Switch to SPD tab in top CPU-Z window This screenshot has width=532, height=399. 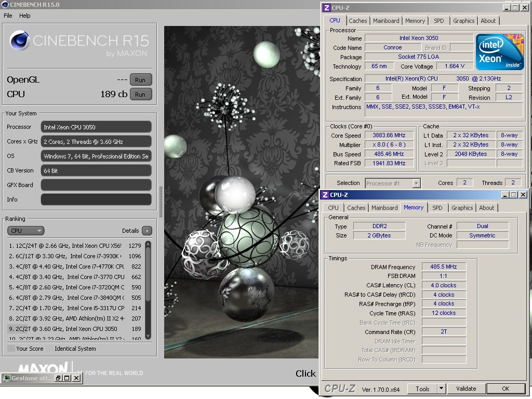pyautogui.click(x=438, y=21)
